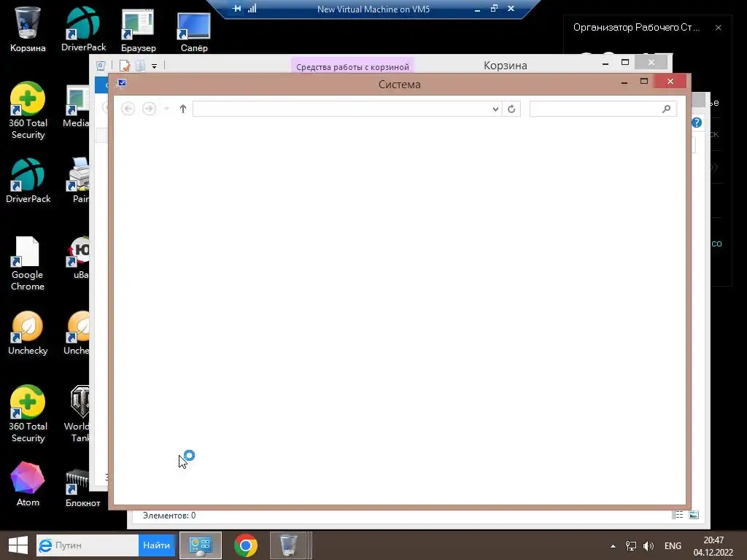Click the search magnifier in Система window
Viewport: 747px width, 560px height.
coord(667,109)
